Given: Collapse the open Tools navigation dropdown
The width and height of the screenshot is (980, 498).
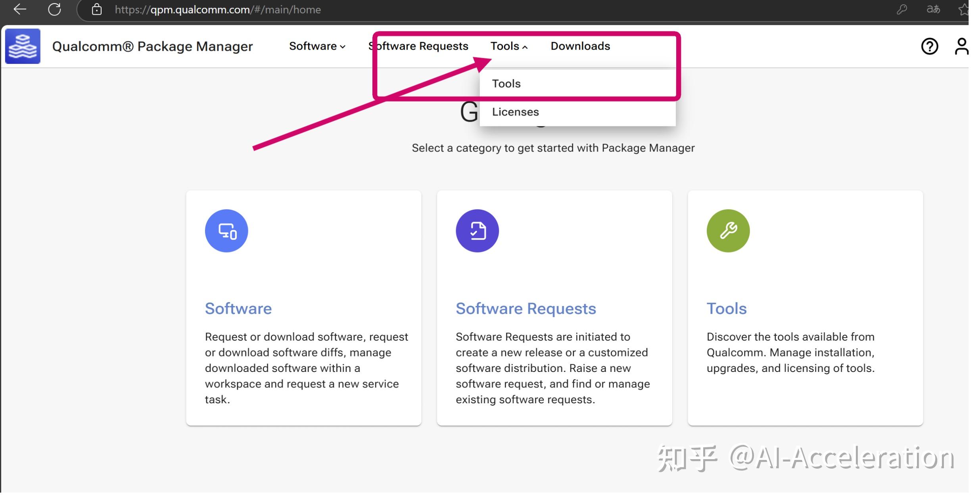Looking at the screenshot, I should 509,46.
